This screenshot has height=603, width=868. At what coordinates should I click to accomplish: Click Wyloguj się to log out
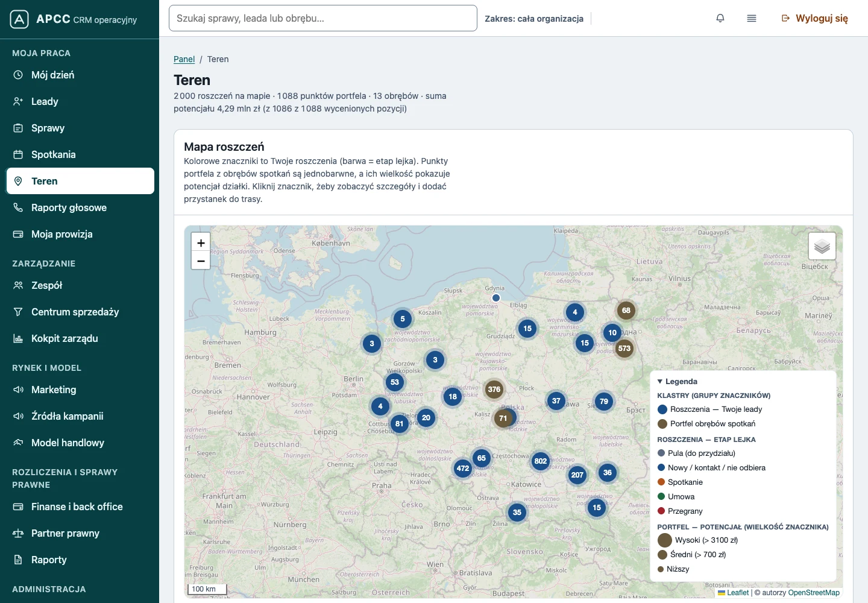click(x=815, y=18)
